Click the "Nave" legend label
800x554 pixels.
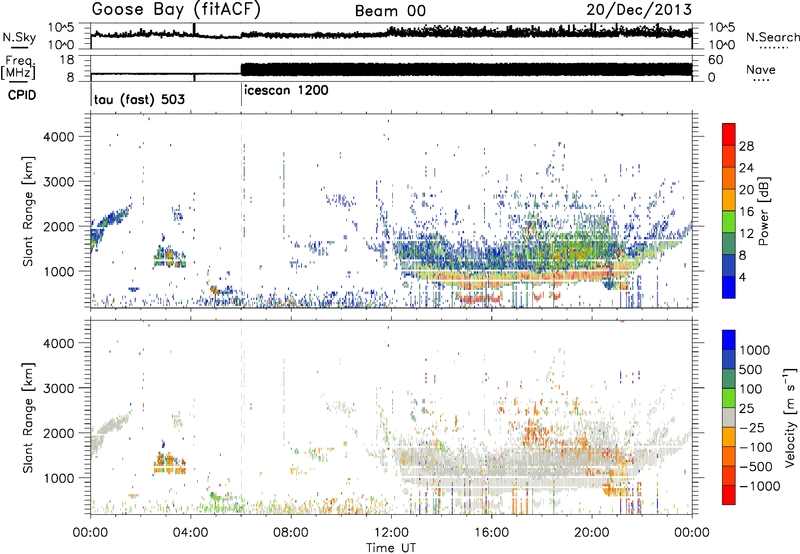760,69
